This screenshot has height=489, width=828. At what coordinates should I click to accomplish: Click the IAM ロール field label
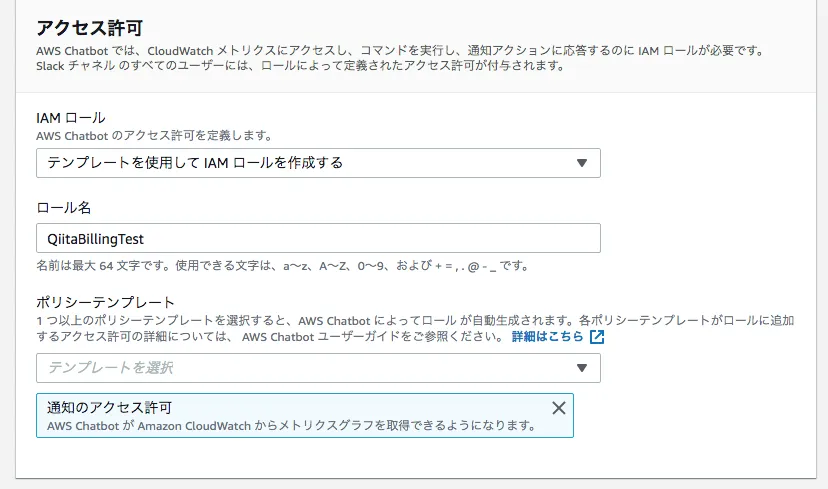[x=70, y=117]
